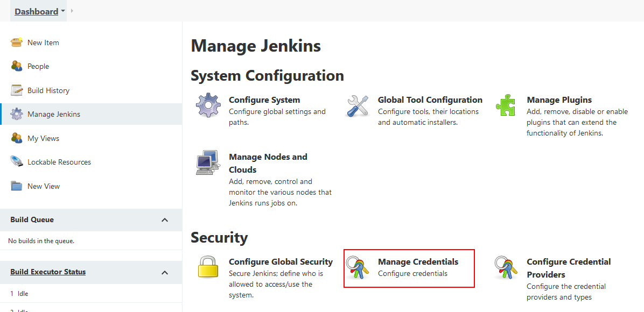This screenshot has height=312, width=644.
Task: Click the 'Configure credentials' description text
Action: point(413,273)
